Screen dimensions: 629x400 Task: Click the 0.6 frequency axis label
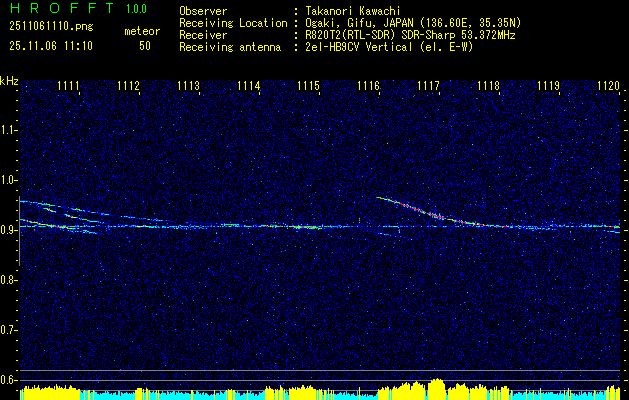pyautogui.click(x=8, y=380)
